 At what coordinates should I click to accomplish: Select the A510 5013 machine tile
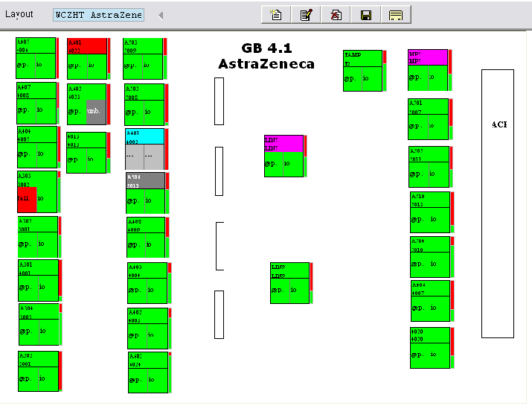tap(430, 212)
